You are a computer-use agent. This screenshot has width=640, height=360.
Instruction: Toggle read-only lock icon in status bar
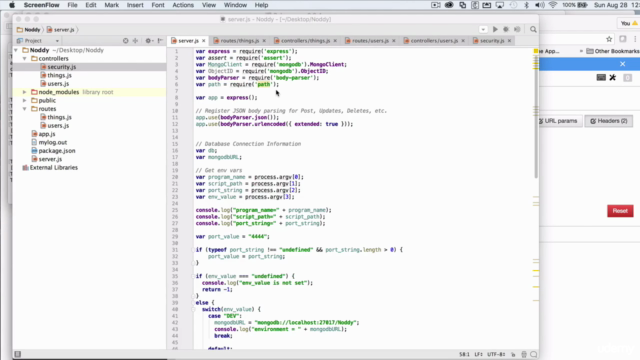pyautogui.click(x=513, y=354)
